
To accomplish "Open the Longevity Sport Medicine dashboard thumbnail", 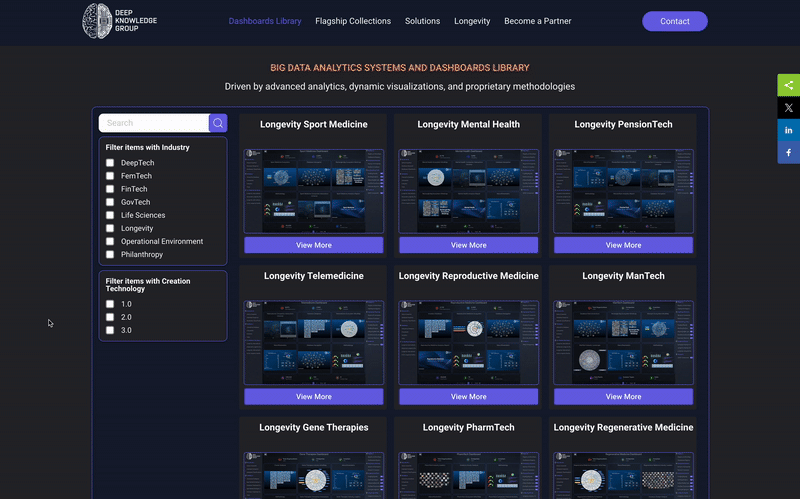I will [314, 191].
